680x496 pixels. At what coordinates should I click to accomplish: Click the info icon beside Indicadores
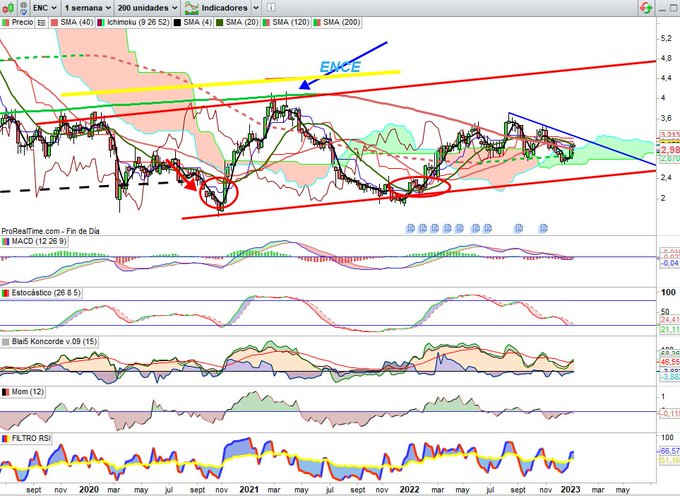coord(271,8)
